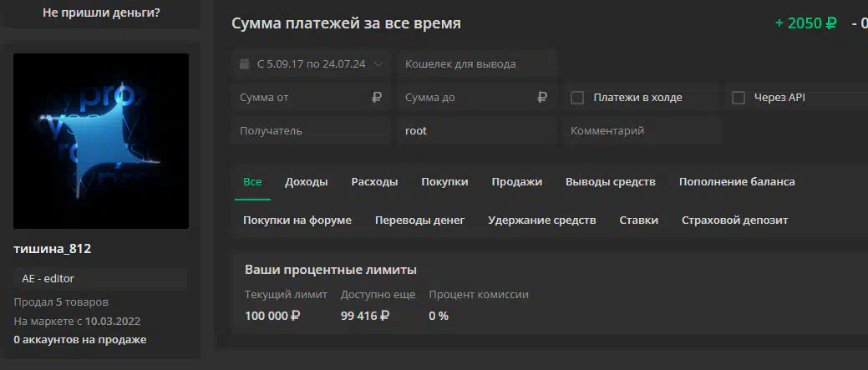Select the Страховой депозит tab

coord(734,220)
